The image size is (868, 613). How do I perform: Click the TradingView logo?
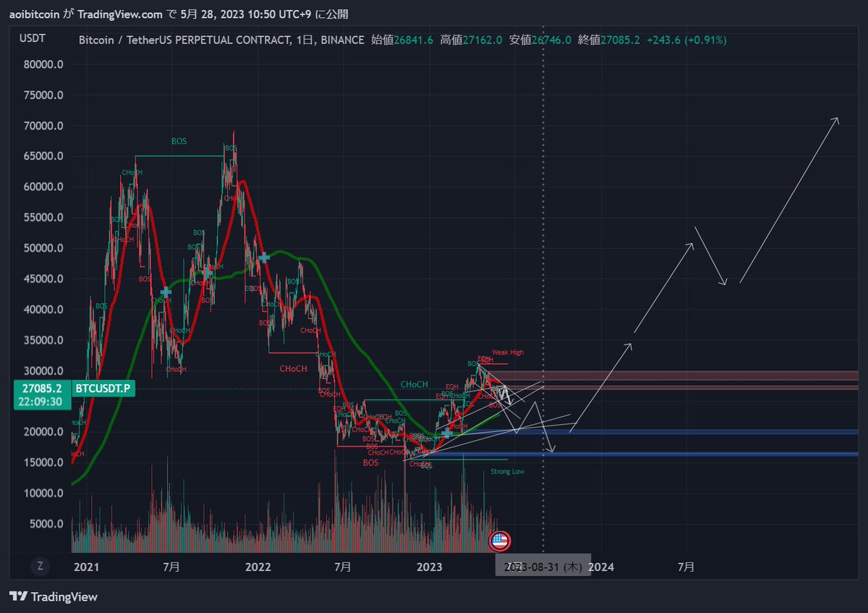pos(54,597)
